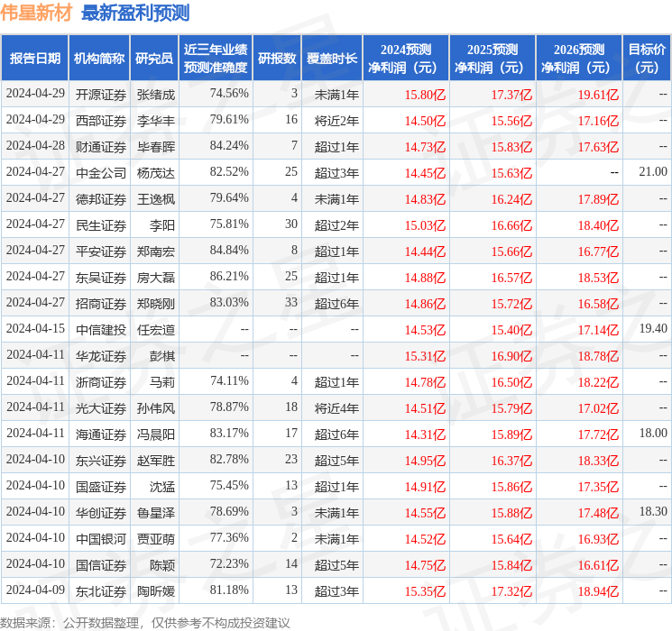The image size is (672, 631).
Task: Click 2025 profit forecast 17.37亿
Action: coord(511,95)
